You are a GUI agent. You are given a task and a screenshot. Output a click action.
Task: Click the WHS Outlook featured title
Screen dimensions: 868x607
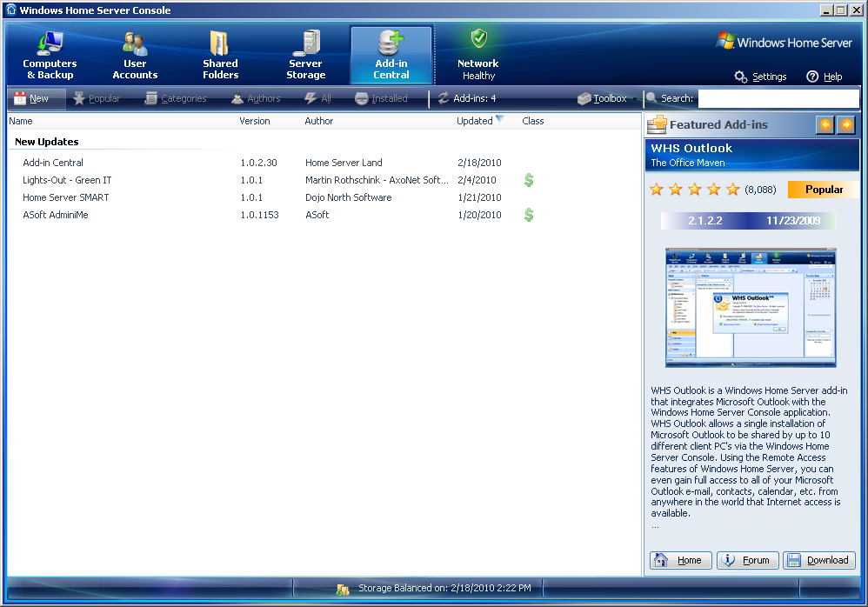[x=691, y=149]
